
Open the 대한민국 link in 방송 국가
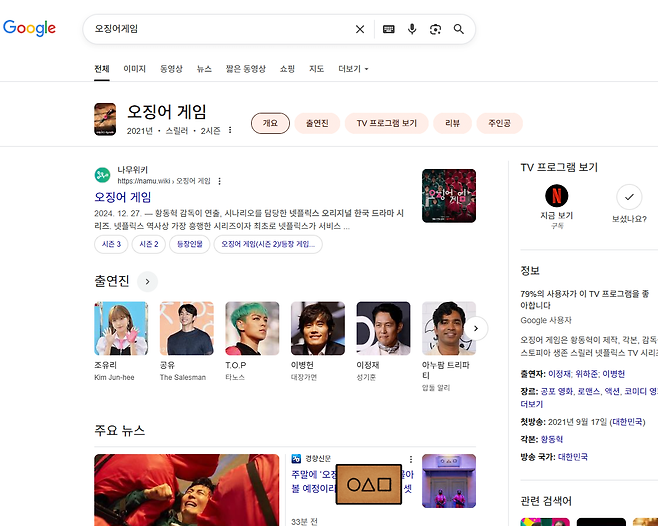(x=573, y=457)
